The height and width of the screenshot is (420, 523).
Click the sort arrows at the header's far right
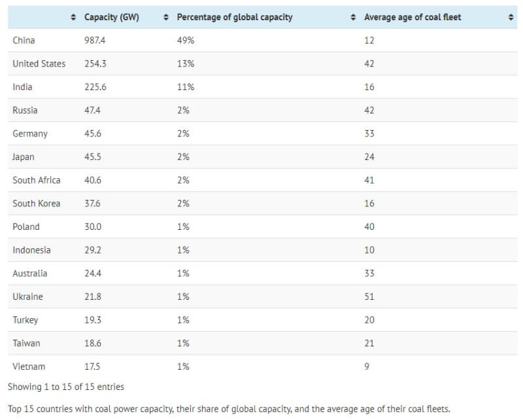[x=511, y=17]
